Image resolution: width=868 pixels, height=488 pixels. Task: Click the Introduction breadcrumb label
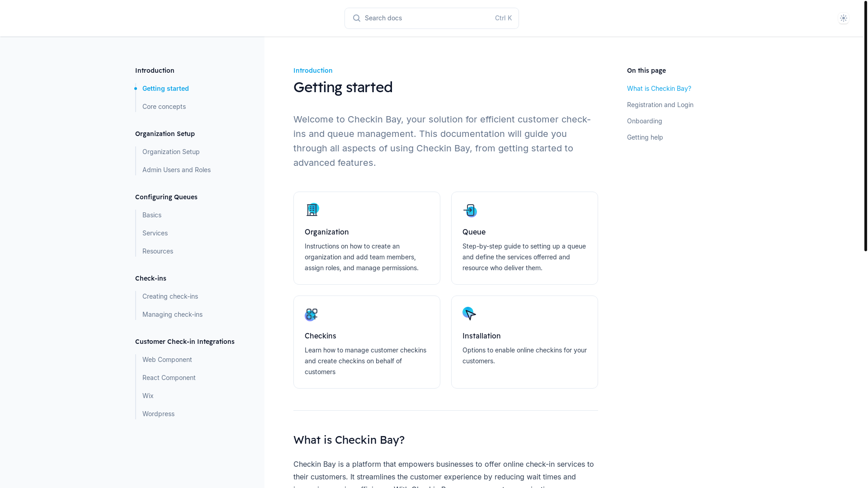pyautogui.click(x=313, y=70)
